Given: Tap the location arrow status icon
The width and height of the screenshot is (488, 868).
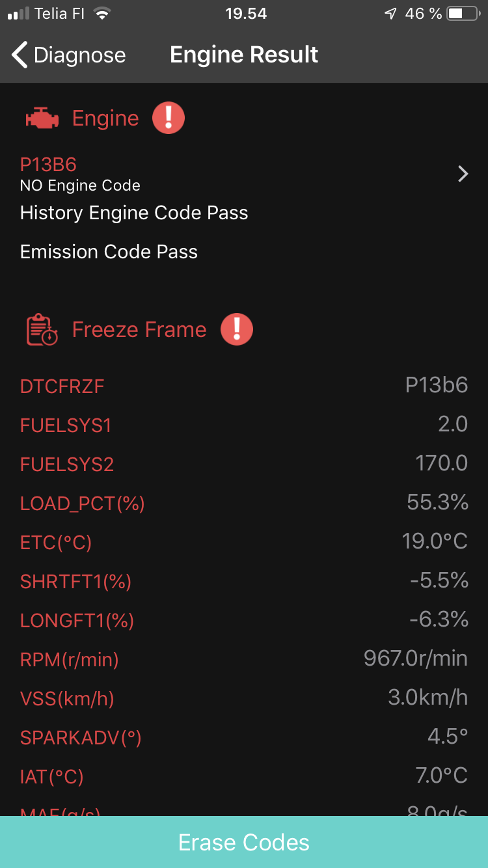Looking at the screenshot, I should tap(390, 14).
